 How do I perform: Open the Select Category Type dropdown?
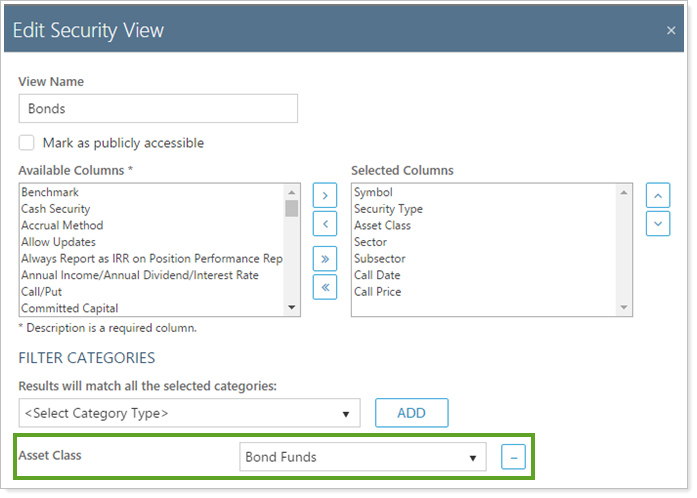coord(190,413)
